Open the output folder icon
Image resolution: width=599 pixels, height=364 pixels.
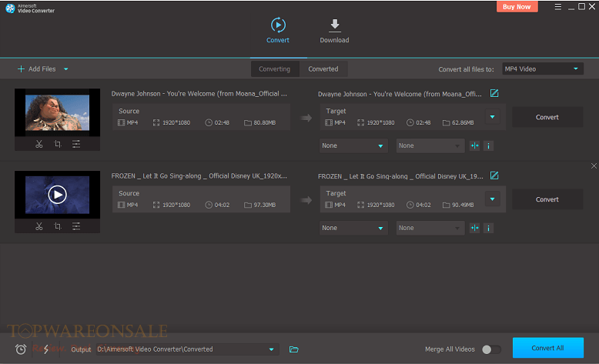tap(294, 349)
